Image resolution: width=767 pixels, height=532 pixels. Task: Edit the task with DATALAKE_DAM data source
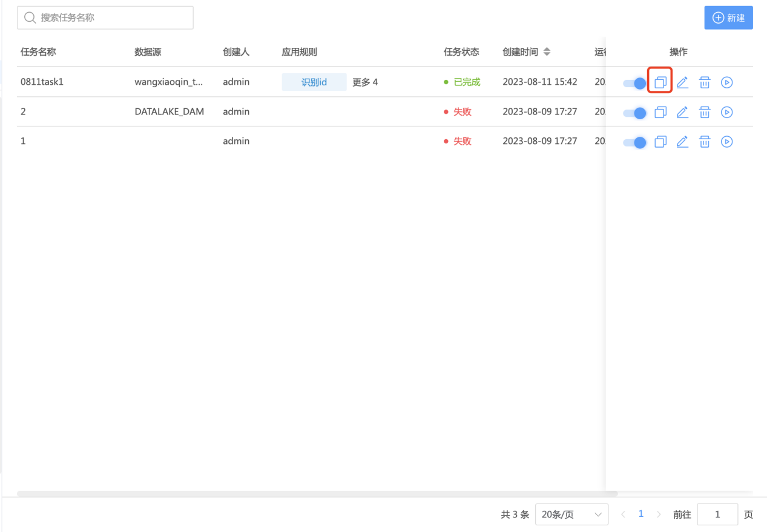coord(682,112)
